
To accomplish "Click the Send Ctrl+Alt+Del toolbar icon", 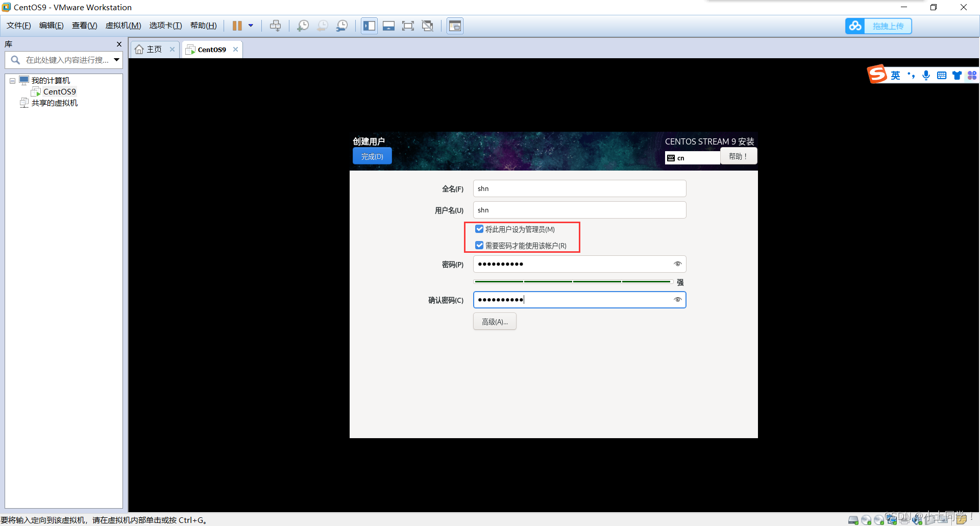I will tap(275, 26).
